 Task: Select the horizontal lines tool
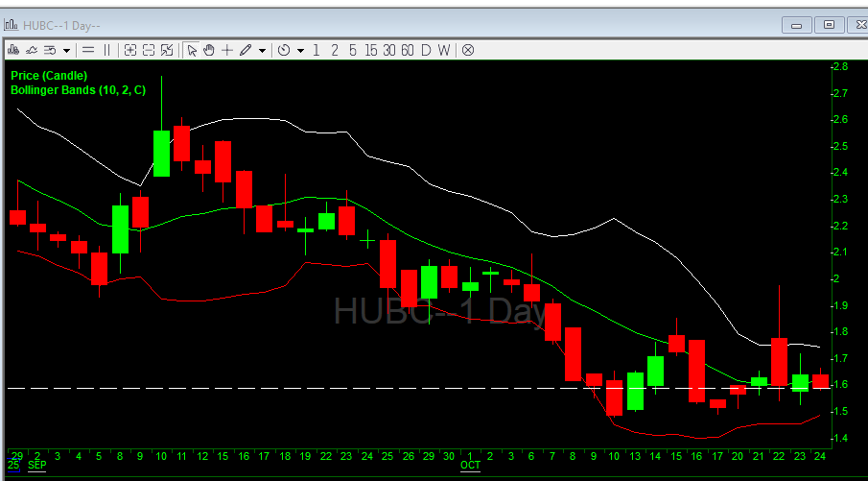tap(88, 50)
